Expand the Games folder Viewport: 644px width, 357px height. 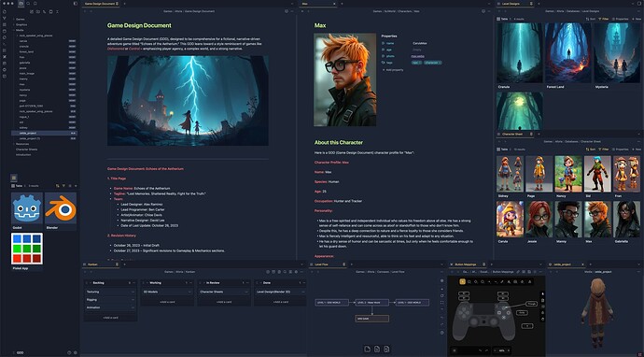tap(20, 19)
